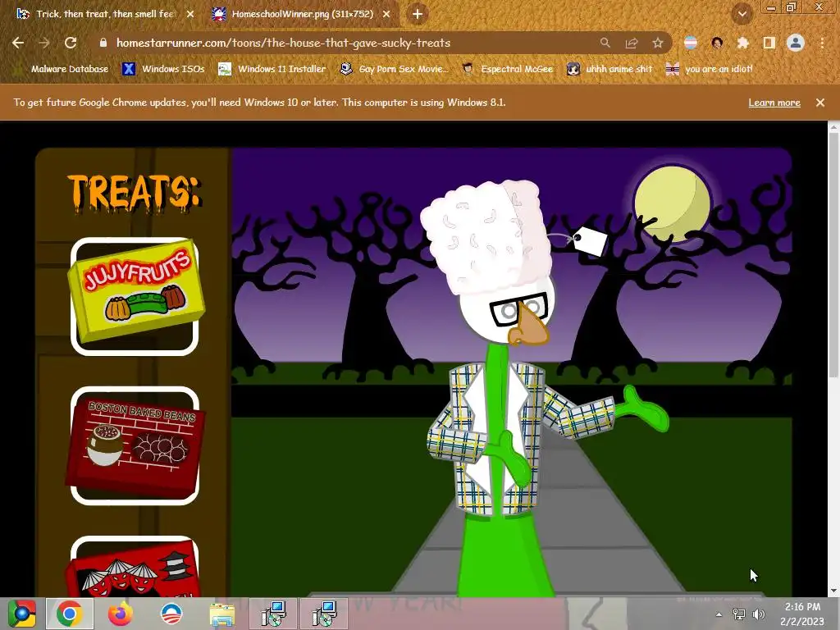Launch Firefox from the taskbar
The width and height of the screenshot is (840, 630).
tap(121, 614)
